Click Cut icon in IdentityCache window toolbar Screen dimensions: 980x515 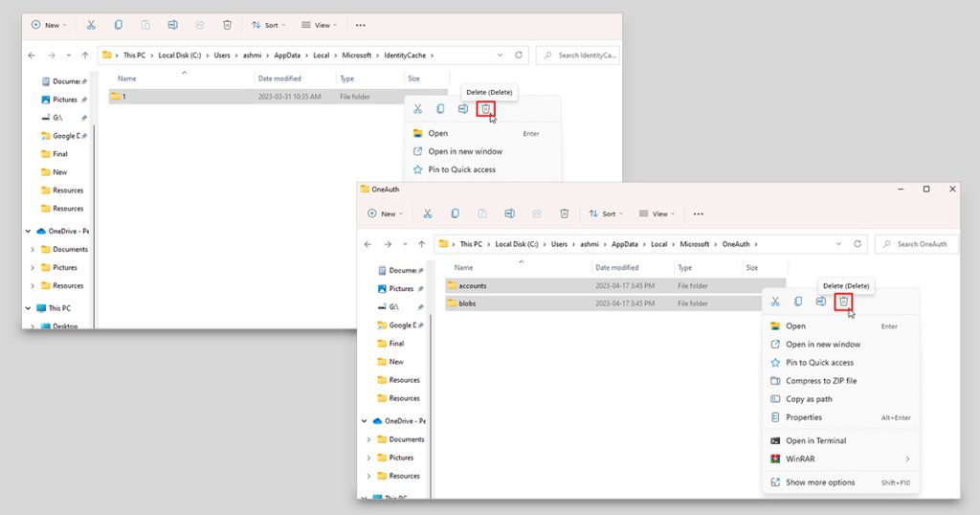(91, 25)
